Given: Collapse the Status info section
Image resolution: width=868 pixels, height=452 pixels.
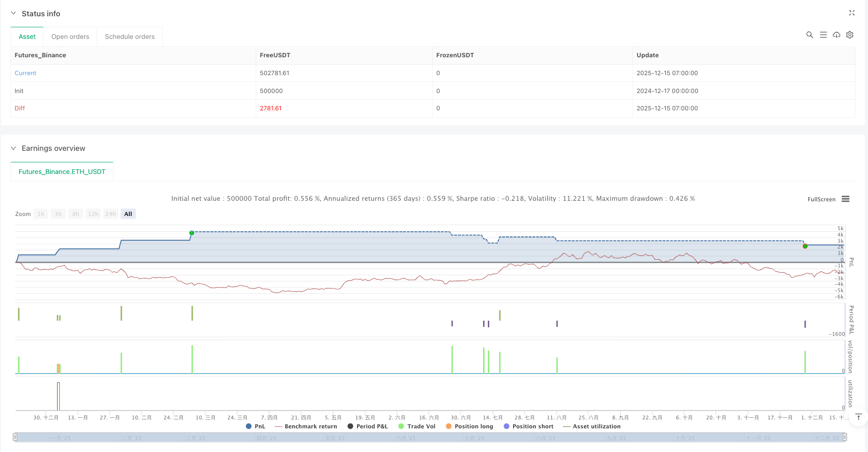Looking at the screenshot, I should point(14,14).
